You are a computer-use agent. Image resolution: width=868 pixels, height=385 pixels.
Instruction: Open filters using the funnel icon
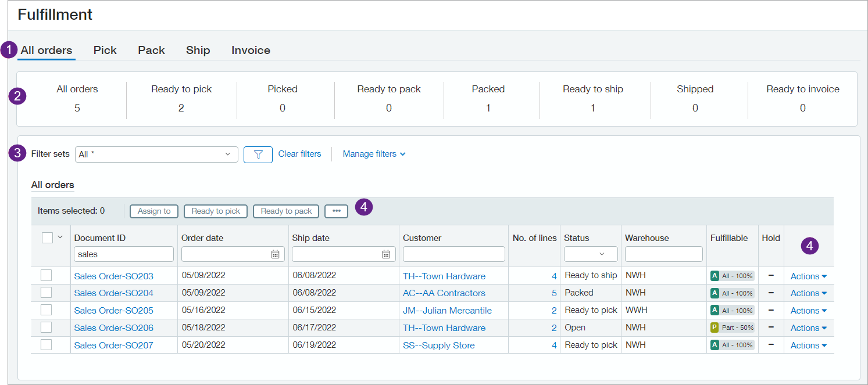point(258,154)
